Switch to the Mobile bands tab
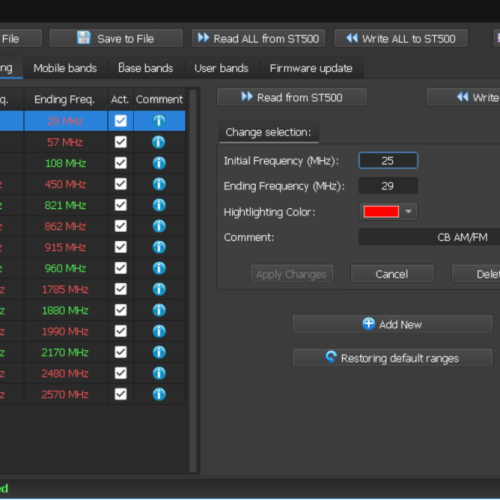The width and height of the screenshot is (500, 500). 65,68
